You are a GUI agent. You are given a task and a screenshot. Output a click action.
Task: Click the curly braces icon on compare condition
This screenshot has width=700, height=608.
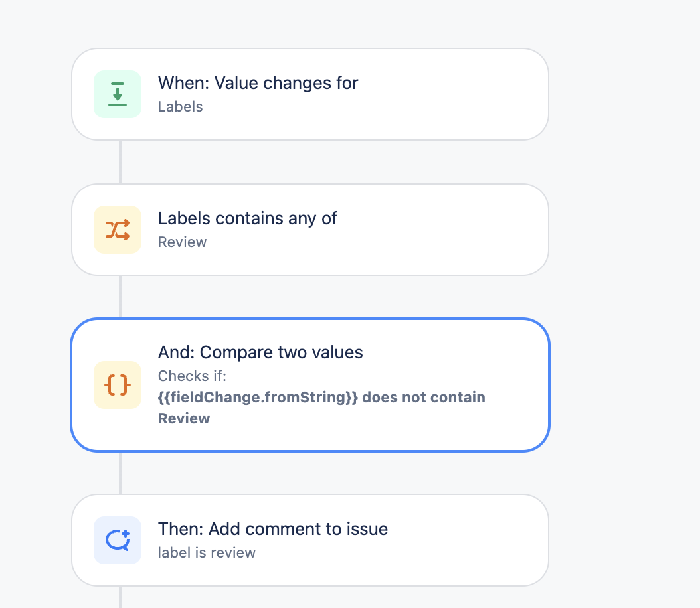click(x=118, y=385)
